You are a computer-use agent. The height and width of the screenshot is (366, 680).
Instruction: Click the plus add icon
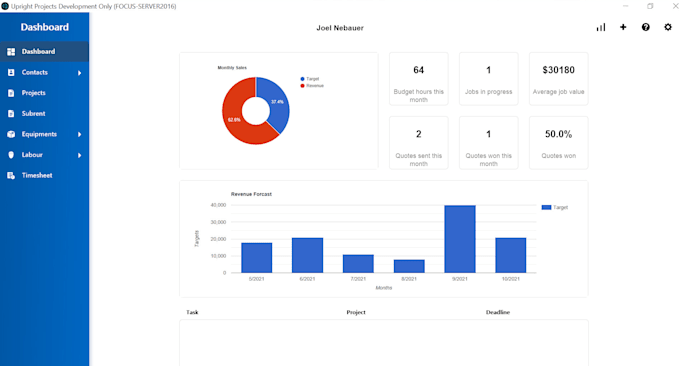623,27
